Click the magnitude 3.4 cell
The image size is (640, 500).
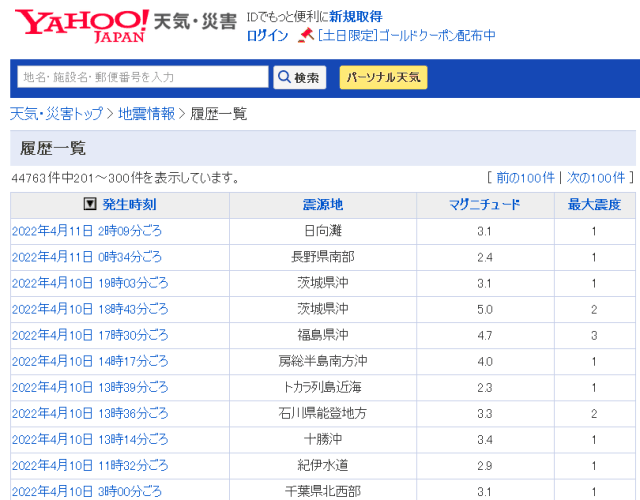point(485,440)
